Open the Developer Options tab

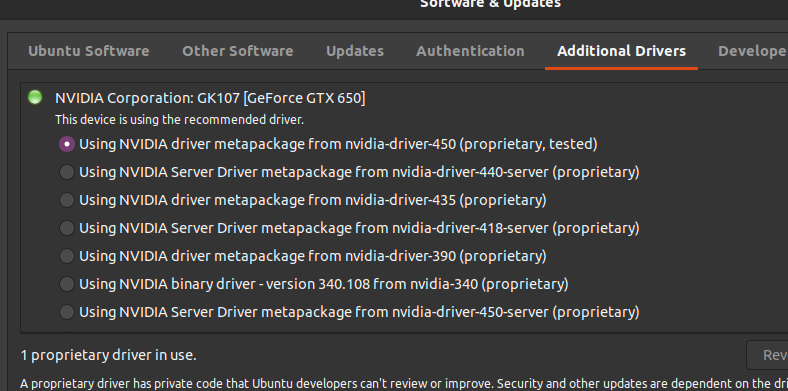[x=752, y=51]
